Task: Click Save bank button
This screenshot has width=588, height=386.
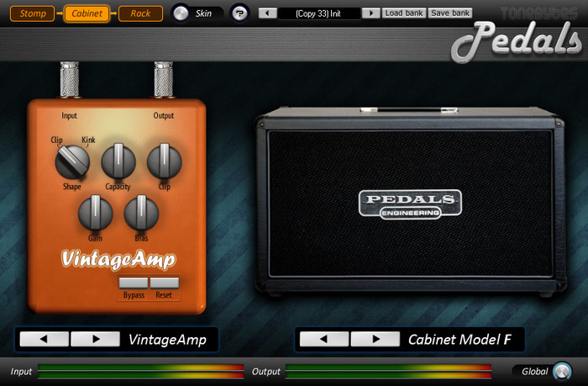Action: pyautogui.click(x=450, y=13)
